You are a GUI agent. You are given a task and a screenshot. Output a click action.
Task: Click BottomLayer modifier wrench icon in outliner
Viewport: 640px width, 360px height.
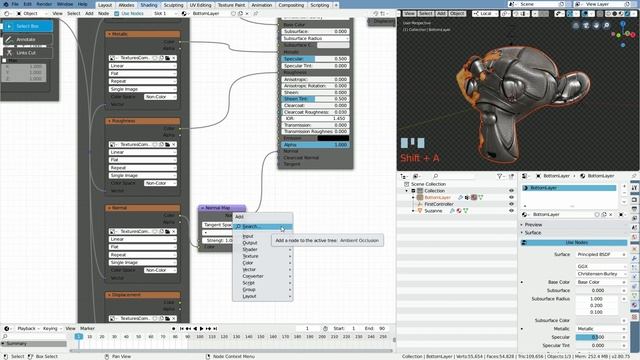460,198
